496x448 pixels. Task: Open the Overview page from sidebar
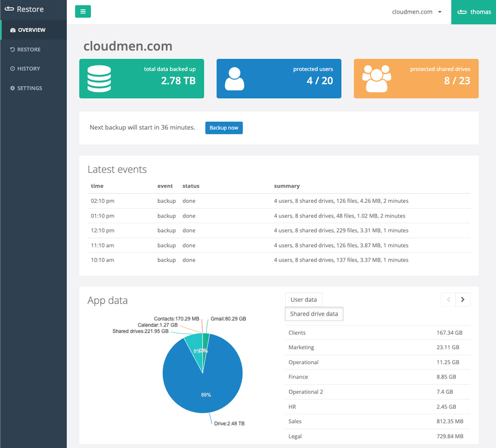[x=31, y=30]
